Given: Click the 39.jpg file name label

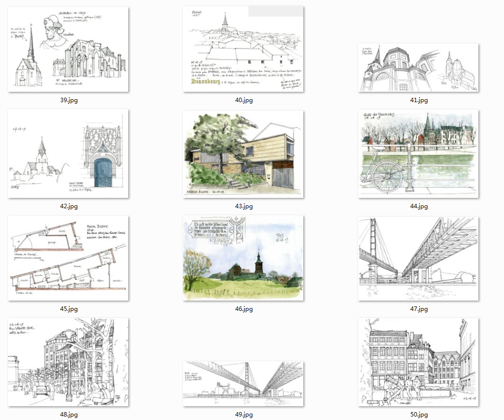Looking at the screenshot, I should point(69,100).
